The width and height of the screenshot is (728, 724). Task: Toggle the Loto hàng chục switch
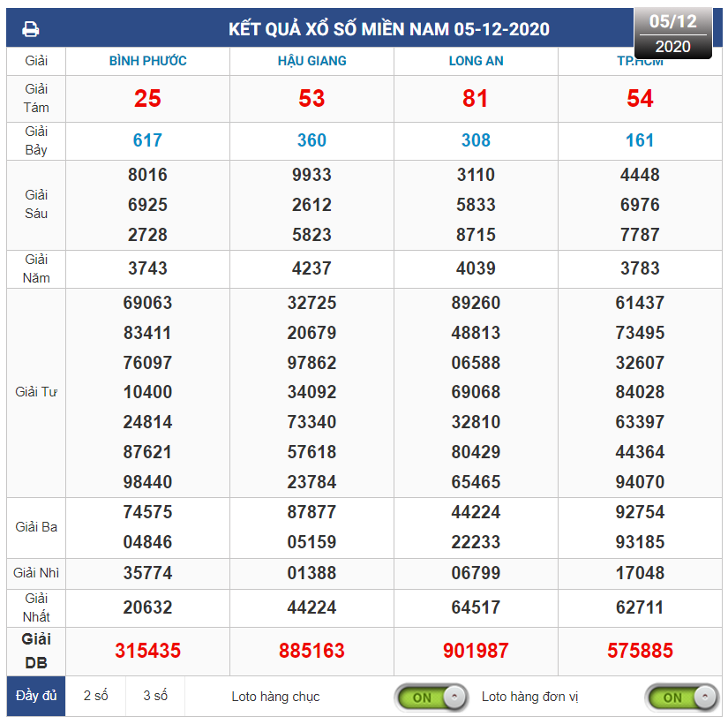click(x=431, y=698)
